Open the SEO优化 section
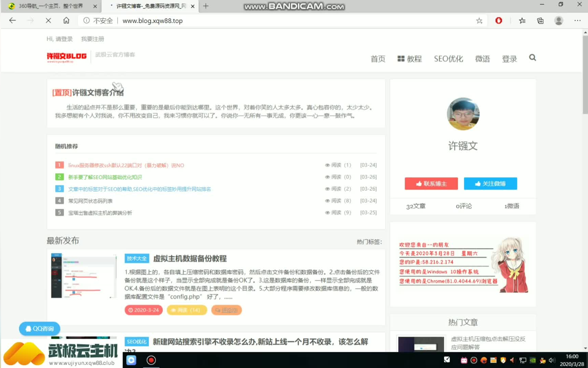 (x=448, y=59)
